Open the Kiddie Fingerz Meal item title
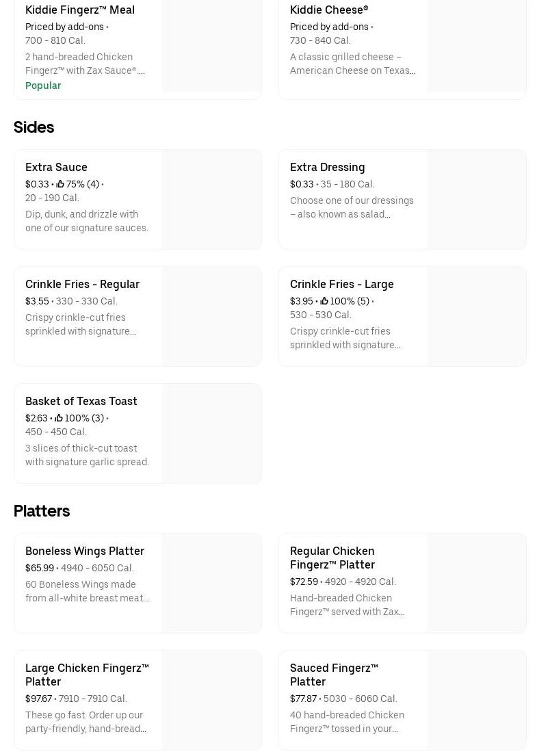Viewport: 550px width, 756px height. pos(80,10)
